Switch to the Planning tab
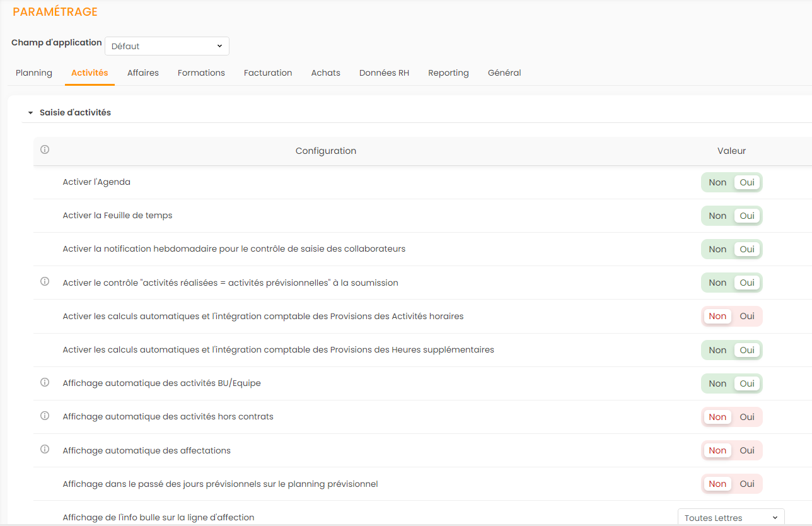The width and height of the screenshot is (812, 526). pyautogui.click(x=34, y=73)
